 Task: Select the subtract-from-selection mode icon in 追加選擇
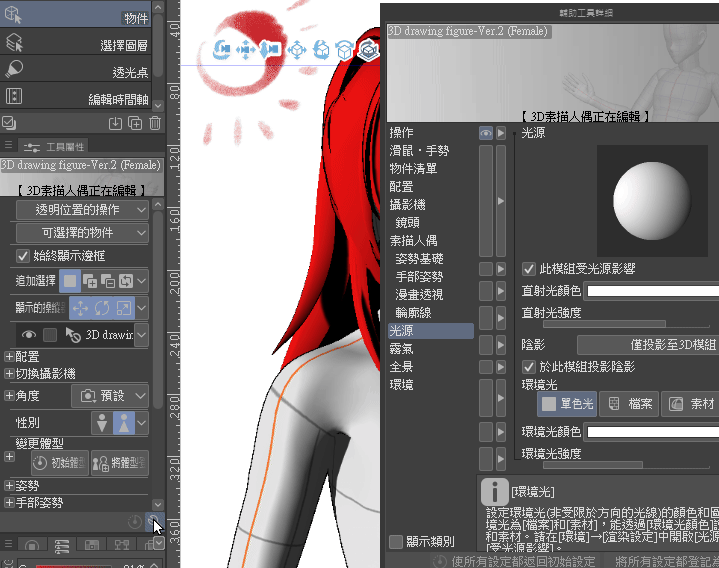pyautogui.click(x=108, y=281)
